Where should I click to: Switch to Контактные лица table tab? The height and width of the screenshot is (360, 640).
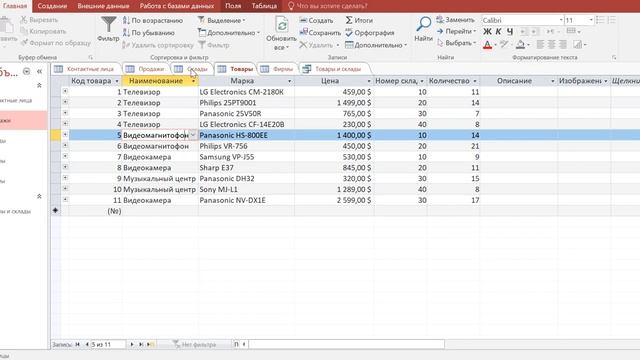tap(86, 69)
